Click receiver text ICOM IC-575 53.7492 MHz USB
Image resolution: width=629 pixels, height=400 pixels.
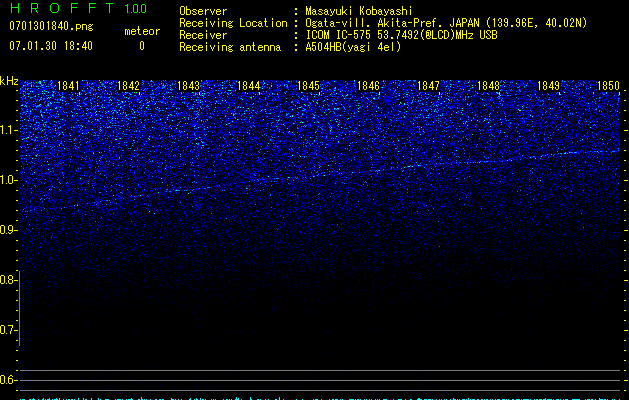click(x=401, y=35)
